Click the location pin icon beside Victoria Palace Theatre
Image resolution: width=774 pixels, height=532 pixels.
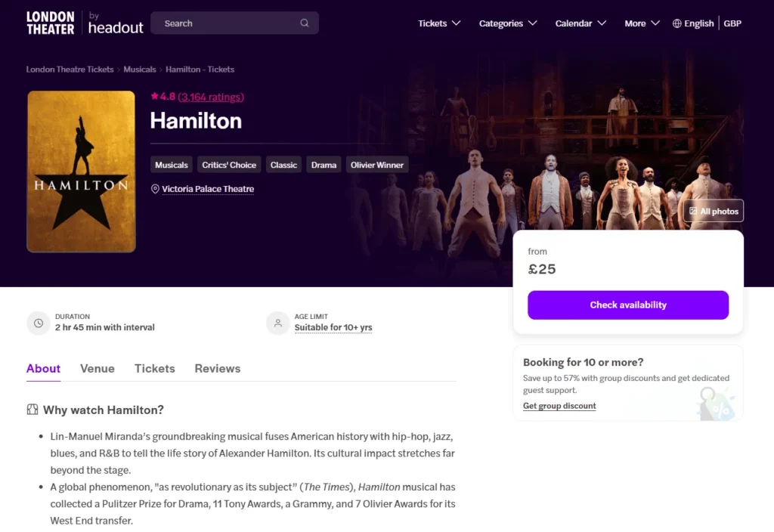coord(156,189)
